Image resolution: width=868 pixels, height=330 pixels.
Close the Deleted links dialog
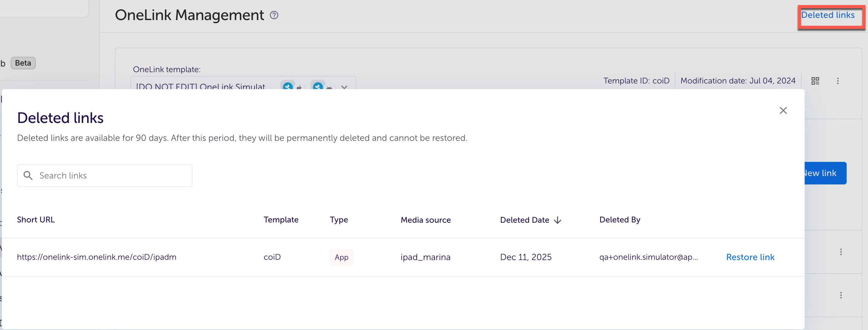coord(783,110)
